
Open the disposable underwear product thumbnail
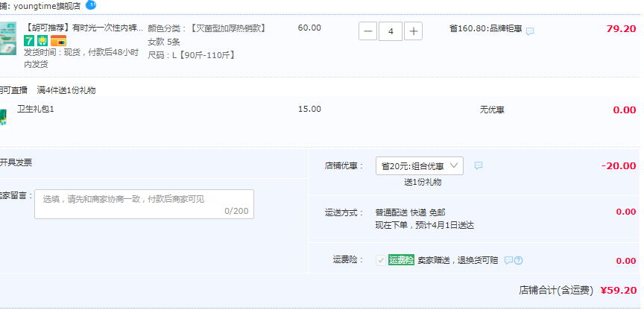pos(7,38)
